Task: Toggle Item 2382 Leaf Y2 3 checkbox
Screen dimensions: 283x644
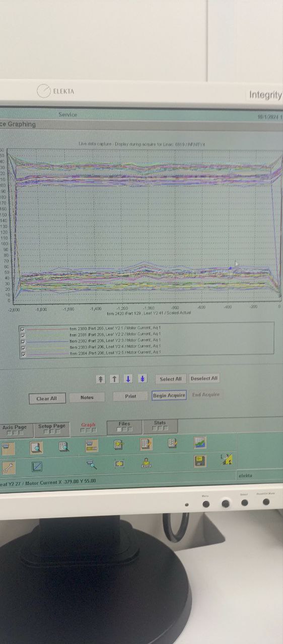Action: tap(22, 342)
